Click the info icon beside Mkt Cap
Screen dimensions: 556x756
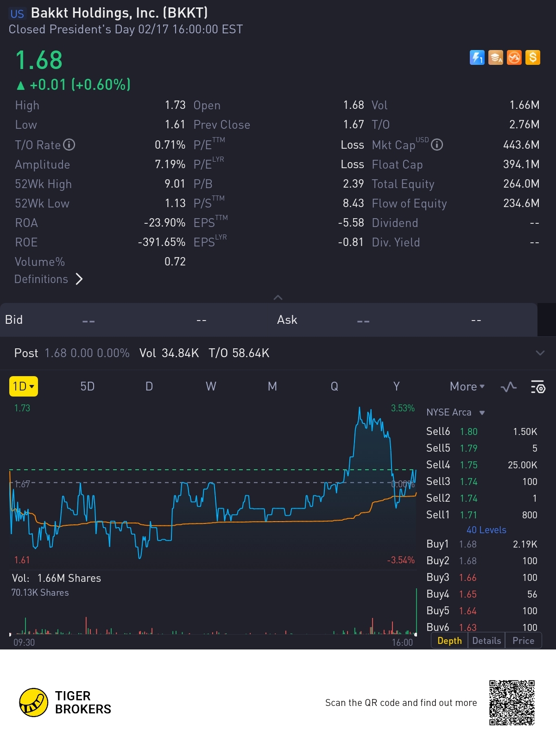coord(437,145)
